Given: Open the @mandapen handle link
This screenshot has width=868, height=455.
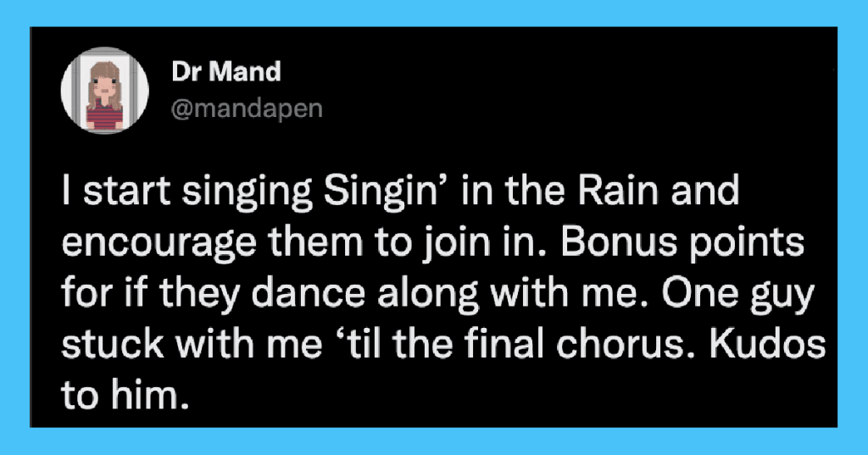Looking at the screenshot, I should click(x=247, y=108).
